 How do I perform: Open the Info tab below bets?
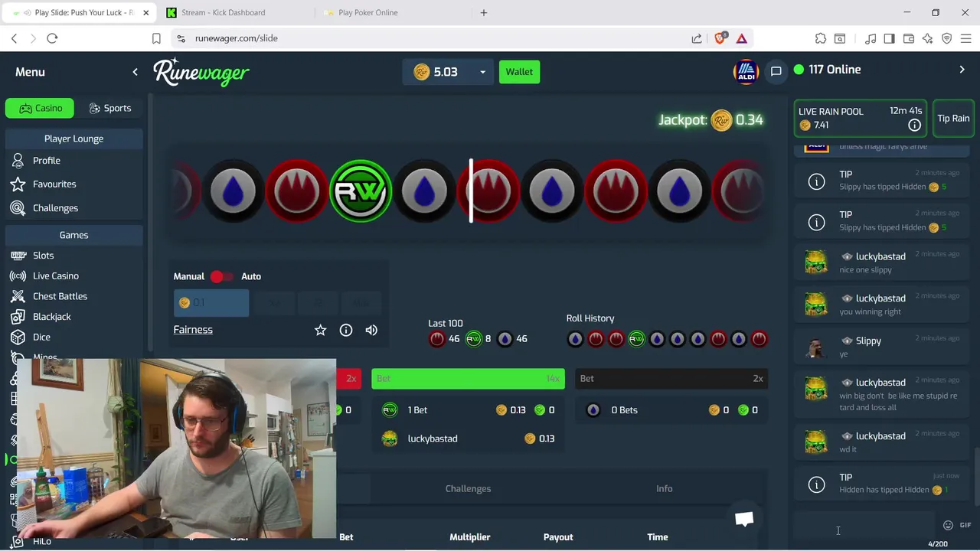[x=664, y=488]
